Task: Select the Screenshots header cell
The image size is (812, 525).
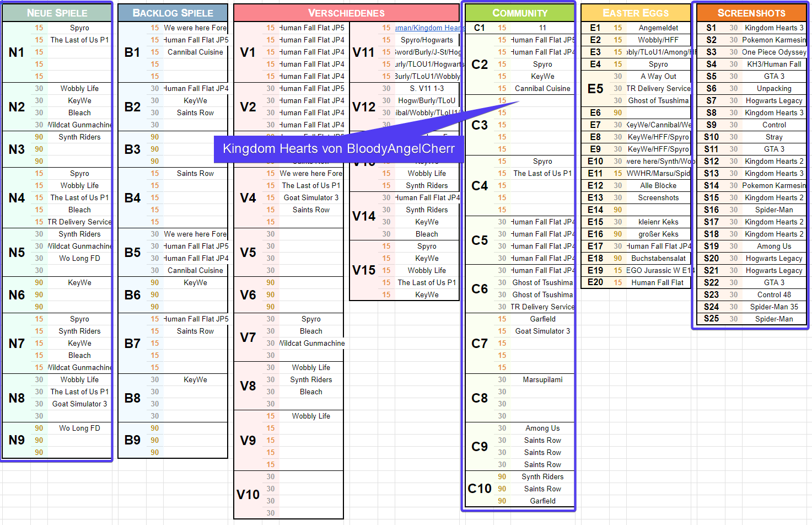Action: (751, 13)
